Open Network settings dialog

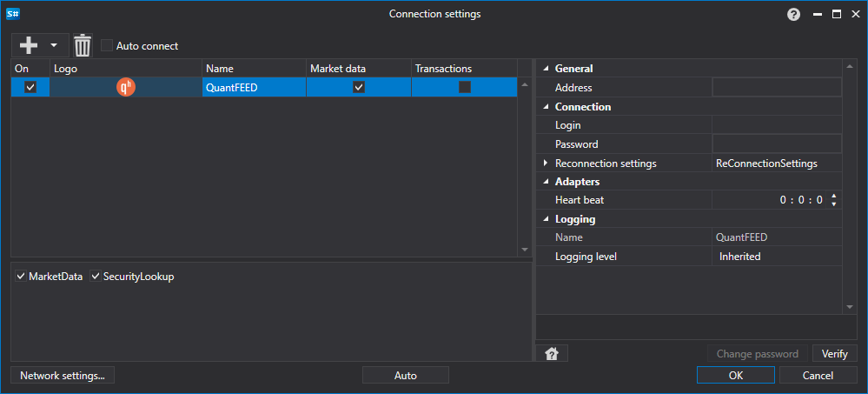click(63, 375)
